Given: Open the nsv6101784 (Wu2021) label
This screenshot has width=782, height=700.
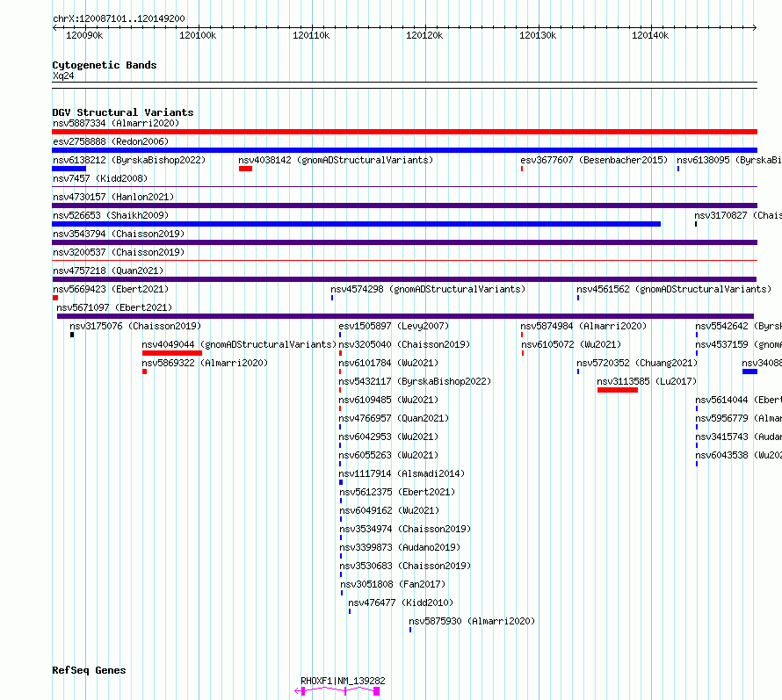Looking at the screenshot, I should click(x=388, y=363).
